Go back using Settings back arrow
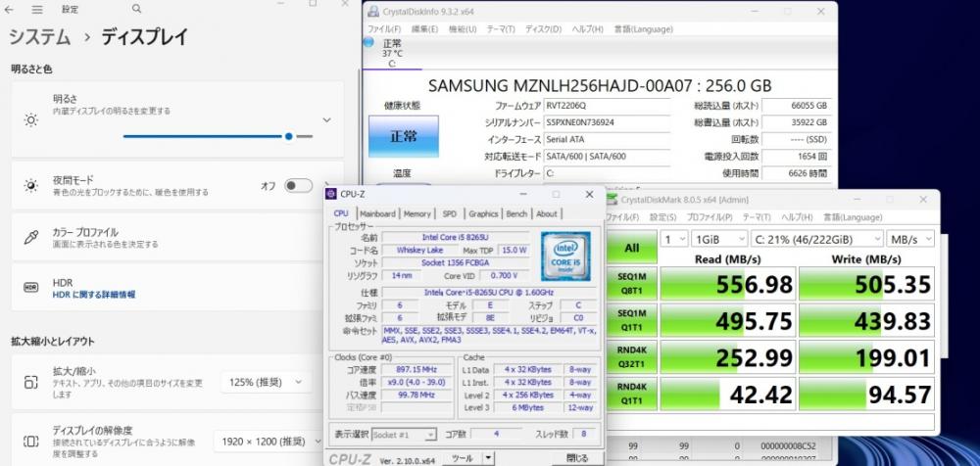 pyautogui.click(x=9, y=10)
